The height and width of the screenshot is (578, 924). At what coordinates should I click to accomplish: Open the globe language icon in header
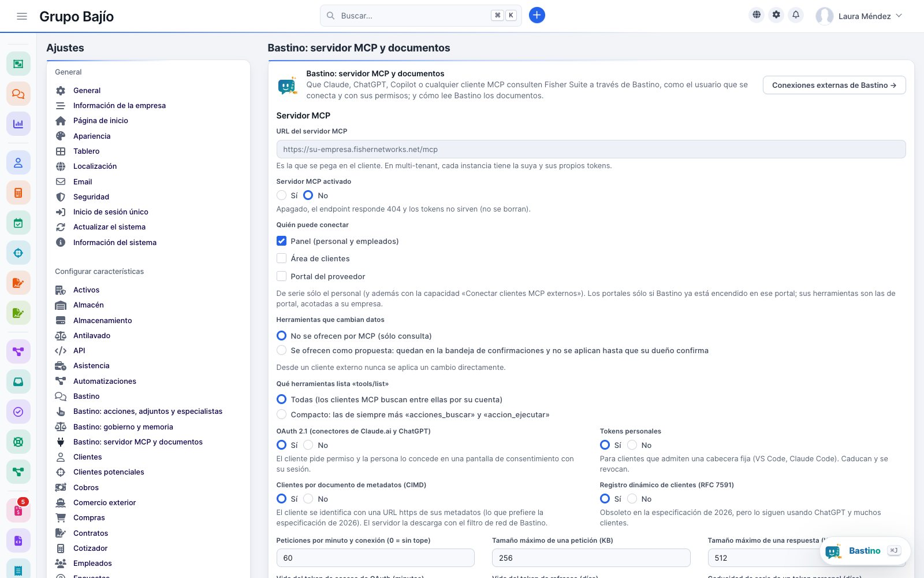757,15
